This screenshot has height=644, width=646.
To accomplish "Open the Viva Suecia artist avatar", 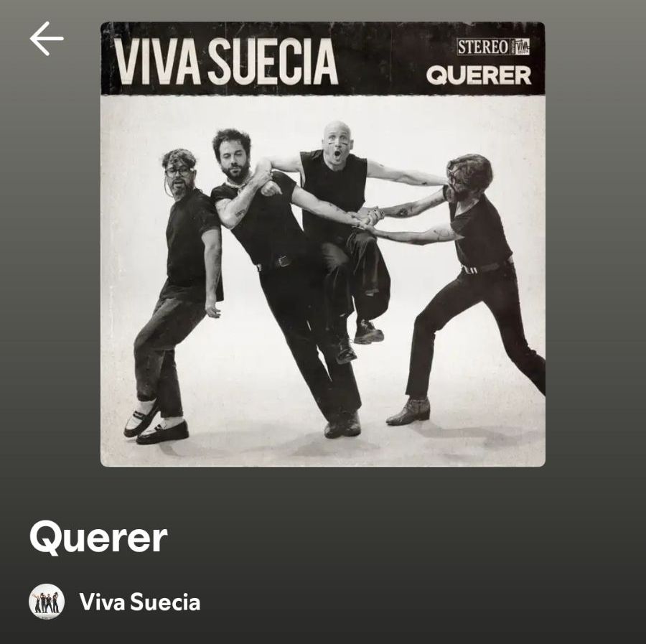I will coord(47,602).
